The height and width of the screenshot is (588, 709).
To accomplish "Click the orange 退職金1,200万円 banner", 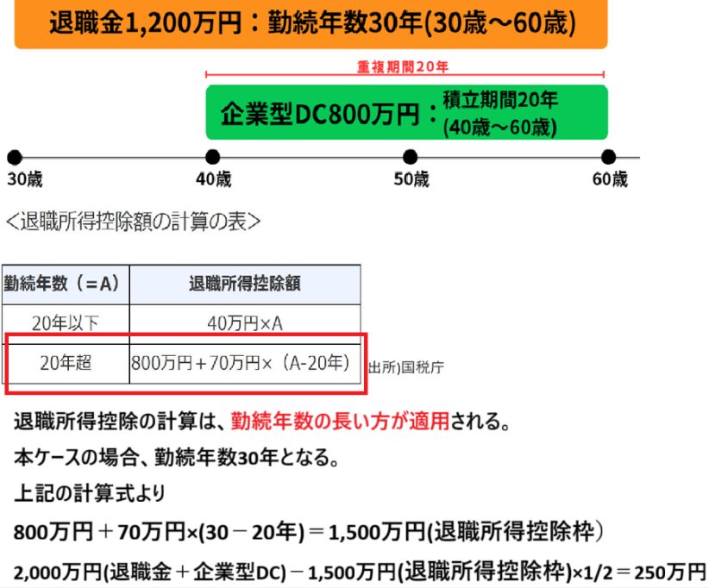I will tap(311, 24).
